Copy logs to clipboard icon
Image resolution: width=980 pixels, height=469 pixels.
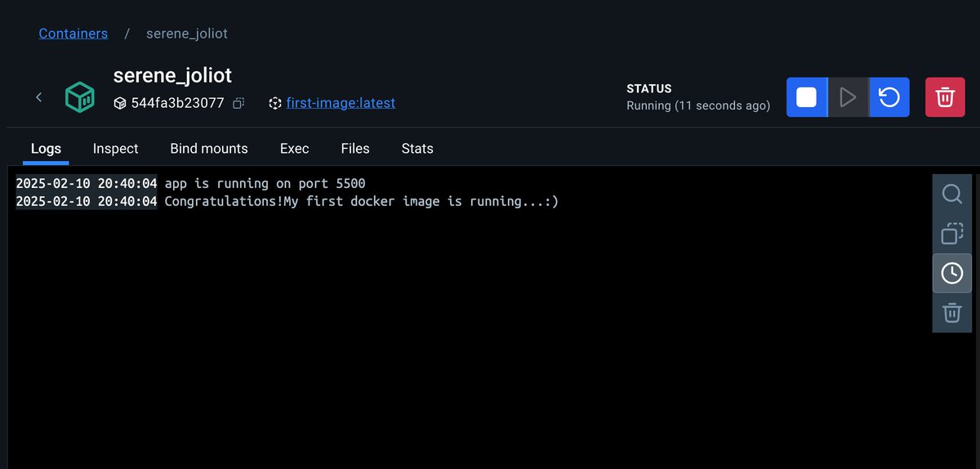coord(952,234)
